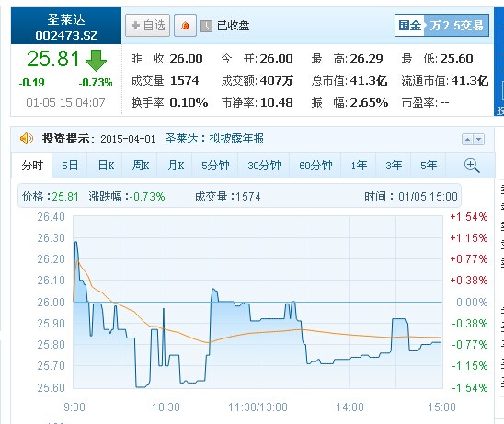This screenshot has height=424, width=504.
Task: View the 5年 chart range
Action: (x=429, y=166)
